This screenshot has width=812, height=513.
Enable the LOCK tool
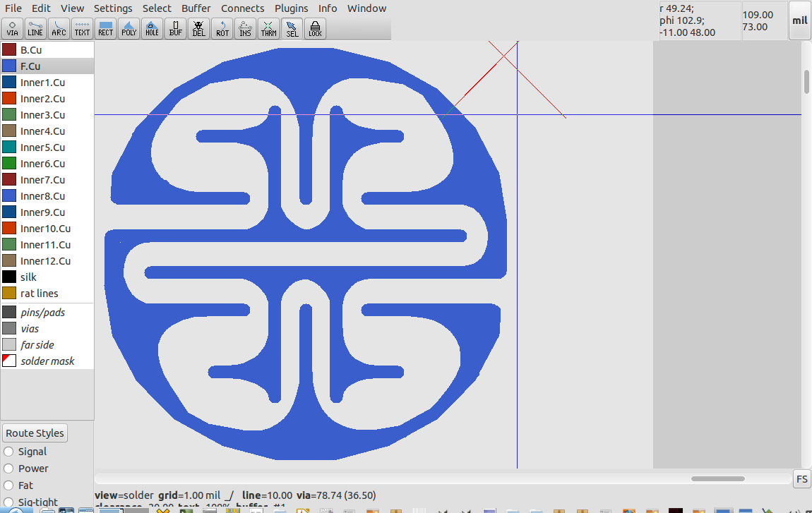[x=315, y=28]
